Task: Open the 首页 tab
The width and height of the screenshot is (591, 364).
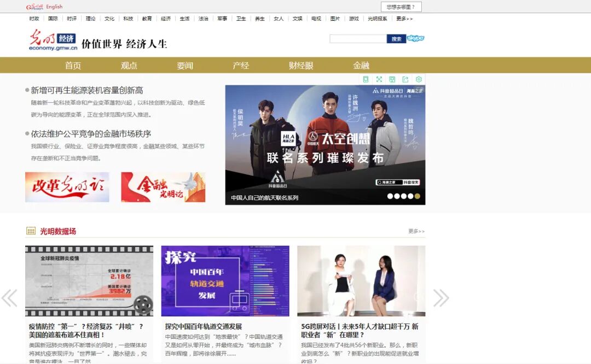Action: click(x=73, y=66)
